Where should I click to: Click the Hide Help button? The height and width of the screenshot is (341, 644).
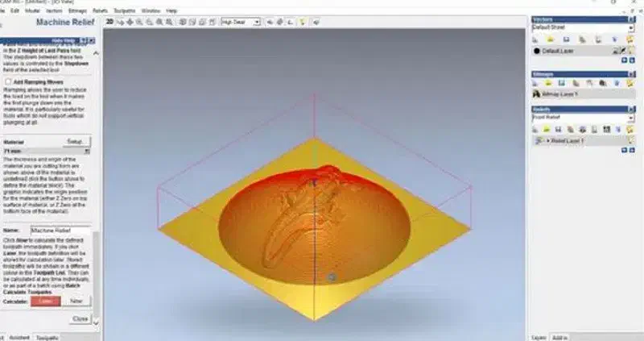tap(64, 41)
